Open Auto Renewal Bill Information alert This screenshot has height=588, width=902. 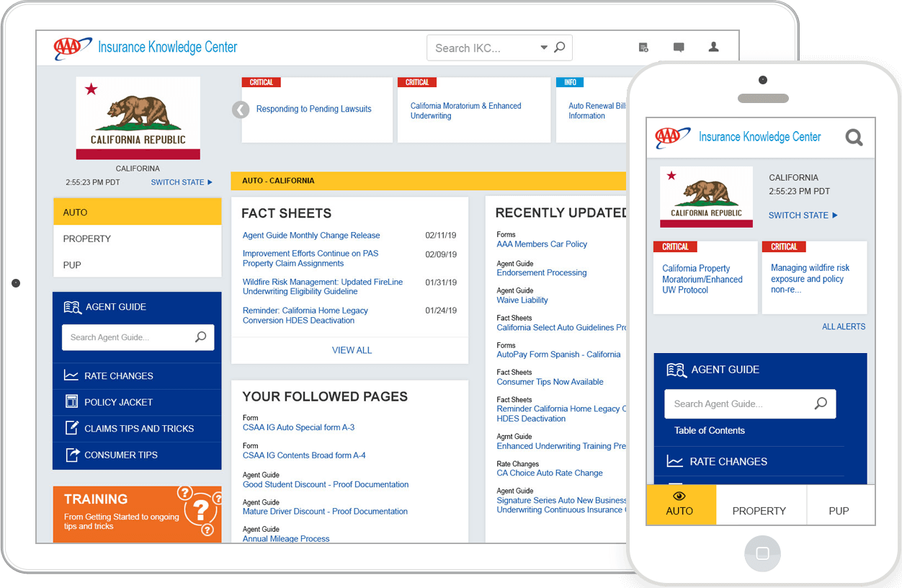[597, 111]
